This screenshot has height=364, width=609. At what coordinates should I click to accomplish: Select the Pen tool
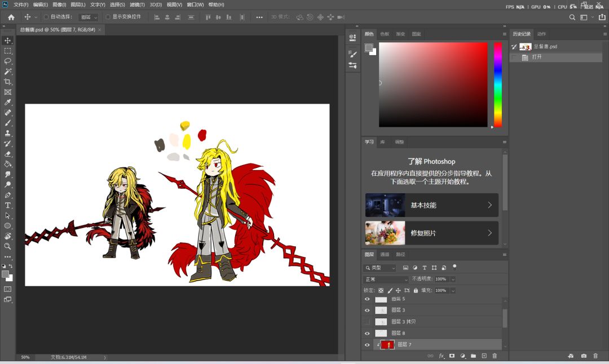[7, 195]
